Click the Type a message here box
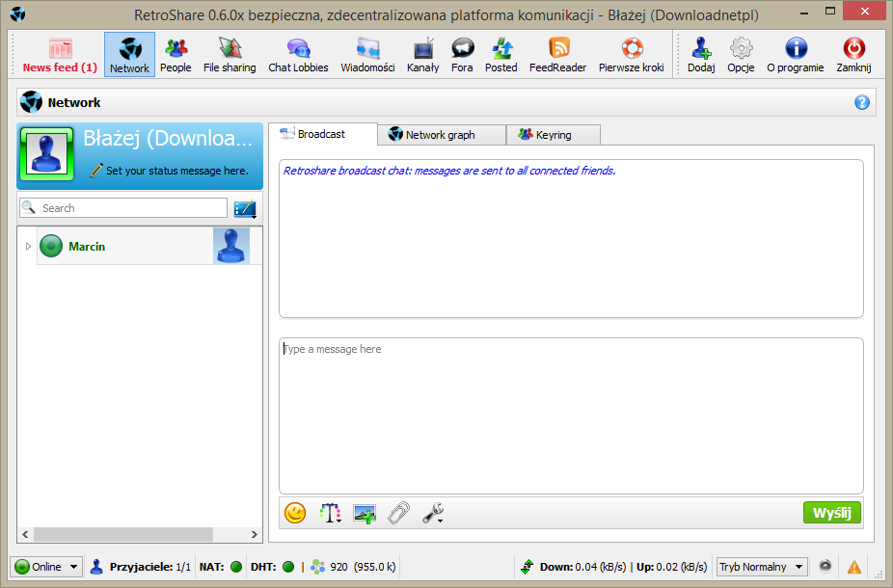Viewport: 893px width, 588px height. tap(571, 416)
